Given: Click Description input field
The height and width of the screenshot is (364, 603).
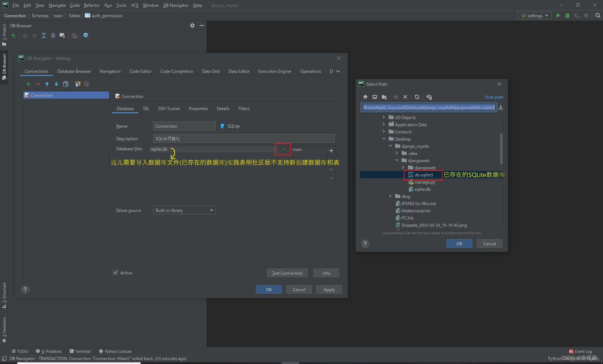Looking at the screenshot, I should 244,138.
